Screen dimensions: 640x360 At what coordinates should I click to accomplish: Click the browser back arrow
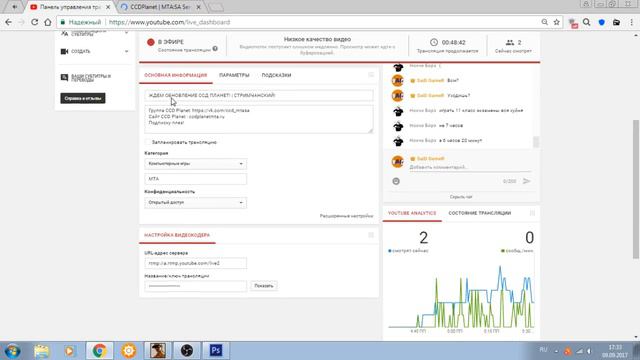tap(8, 22)
